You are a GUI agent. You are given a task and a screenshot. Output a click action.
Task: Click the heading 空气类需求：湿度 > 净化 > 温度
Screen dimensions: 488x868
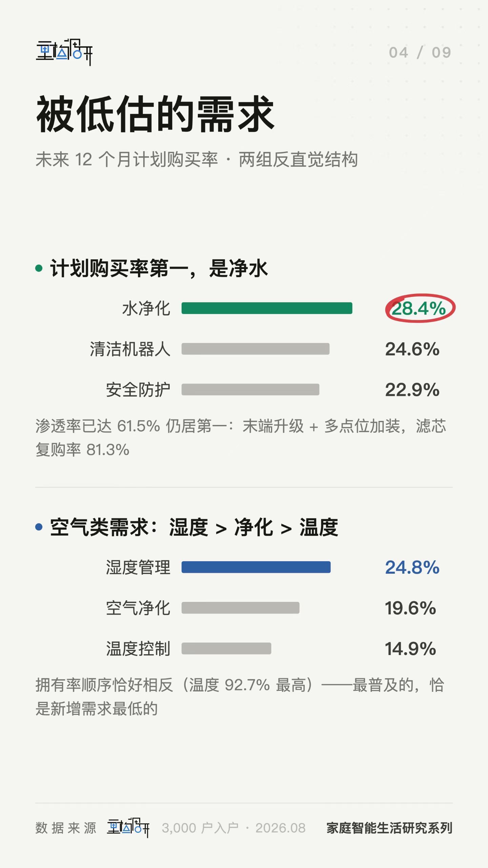pyautogui.click(x=194, y=527)
